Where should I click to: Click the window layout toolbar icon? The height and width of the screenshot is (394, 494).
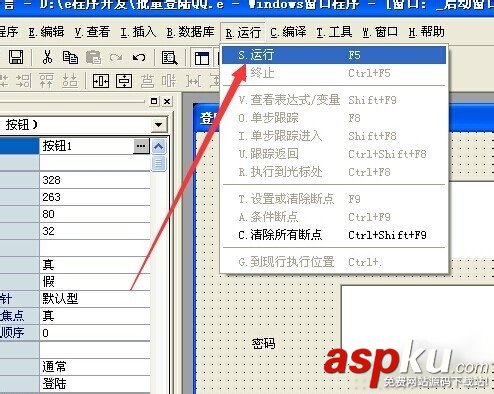click(x=202, y=58)
